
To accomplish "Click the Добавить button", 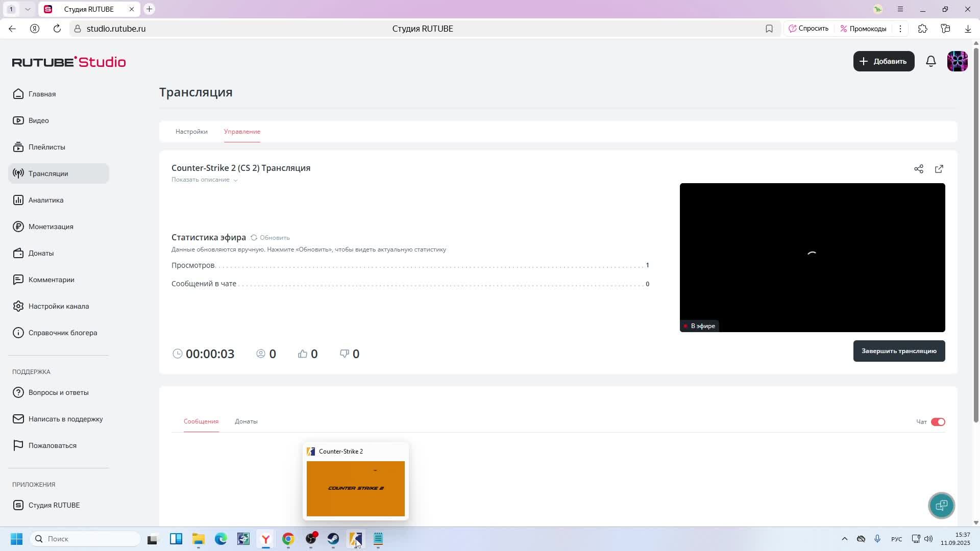I will 884,61.
